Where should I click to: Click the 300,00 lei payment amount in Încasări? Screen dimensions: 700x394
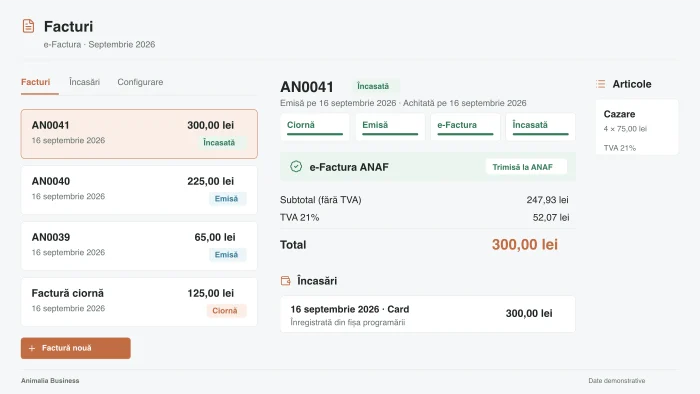pyautogui.click(x=529, y=314)
